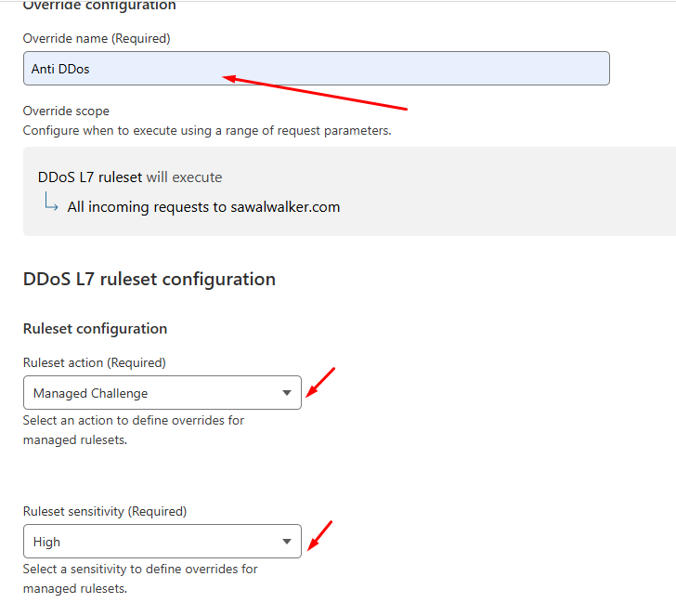Click the help text under Ruleset action
676x616 pixels.
[x=133, y=429]
